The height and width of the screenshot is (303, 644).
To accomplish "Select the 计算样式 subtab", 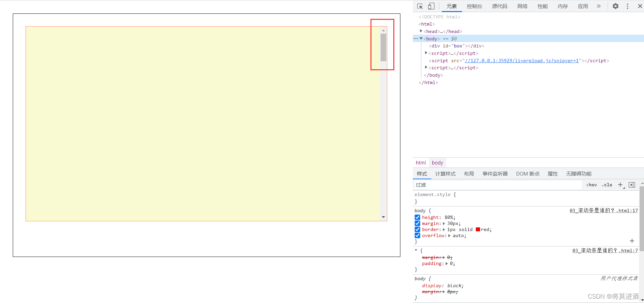I will click(445, 174).
